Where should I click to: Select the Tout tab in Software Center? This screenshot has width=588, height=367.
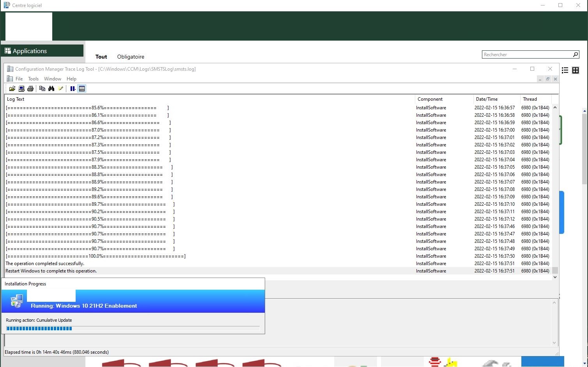[101, 57]
